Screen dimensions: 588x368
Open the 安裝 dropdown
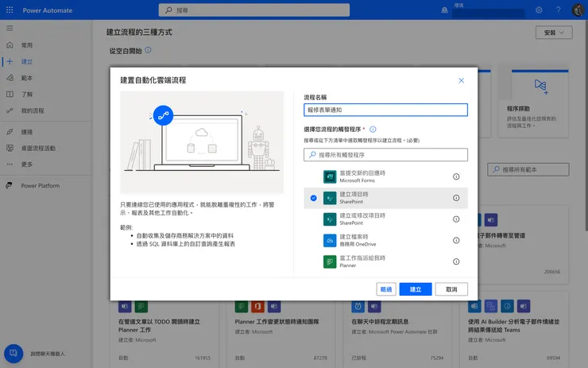tap(554, 33)
